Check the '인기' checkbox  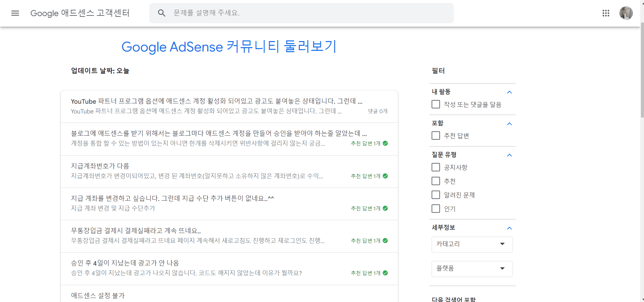(436, 209)
